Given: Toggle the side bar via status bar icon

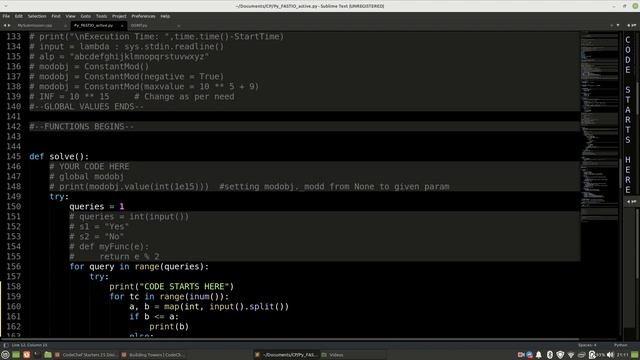Looking at the screenshot, I should [6, 345].
